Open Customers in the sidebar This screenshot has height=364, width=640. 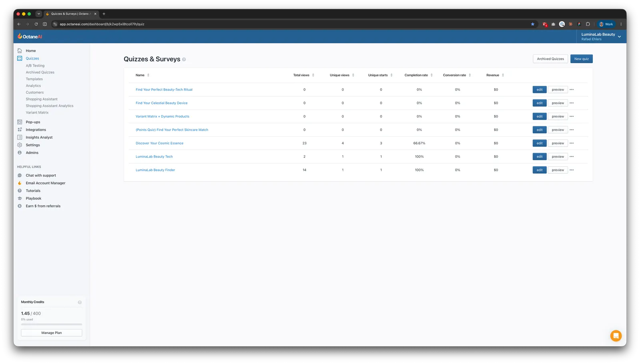point(35,92)
